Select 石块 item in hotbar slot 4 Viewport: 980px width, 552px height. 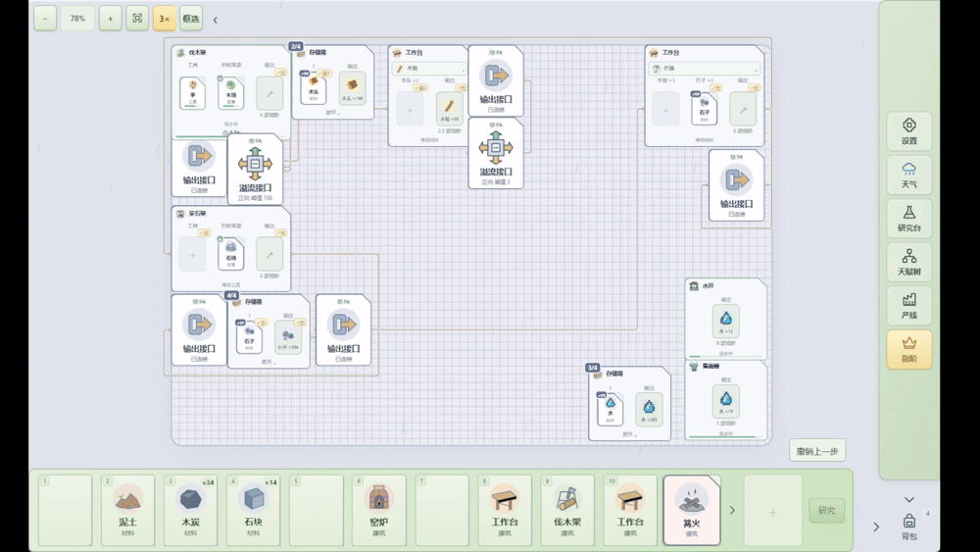tap(253, 510)
